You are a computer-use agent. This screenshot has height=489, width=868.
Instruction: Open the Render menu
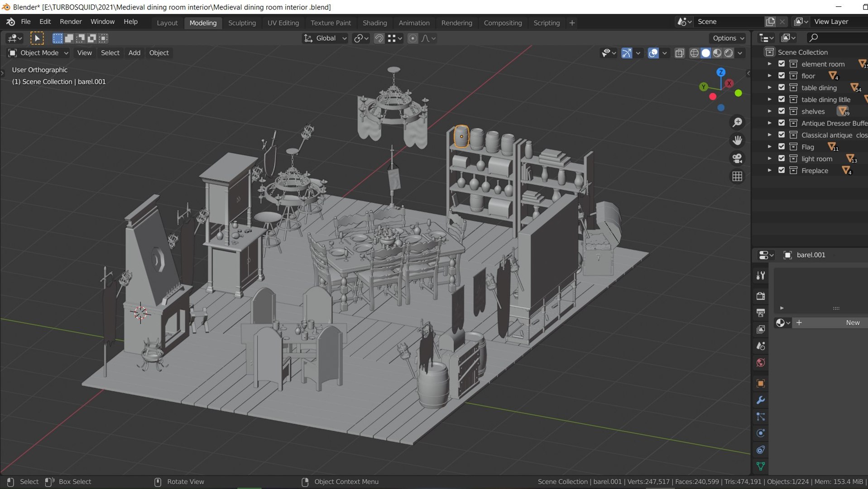click(71, 22)
